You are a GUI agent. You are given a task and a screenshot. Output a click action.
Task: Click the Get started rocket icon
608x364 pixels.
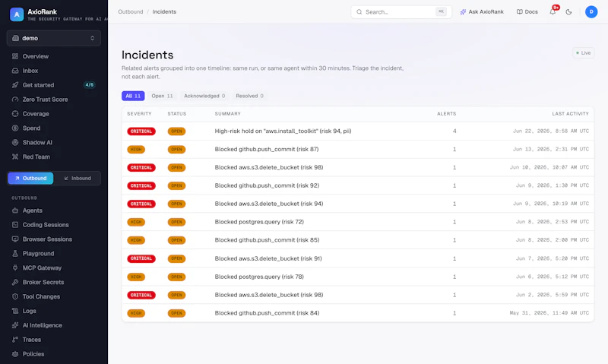tap(15, 85)
